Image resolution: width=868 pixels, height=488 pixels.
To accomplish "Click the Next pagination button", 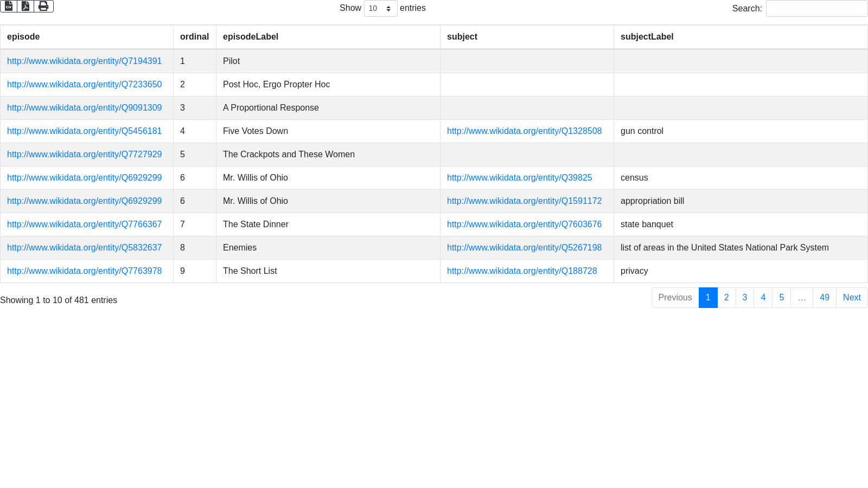I will [851, 298].
